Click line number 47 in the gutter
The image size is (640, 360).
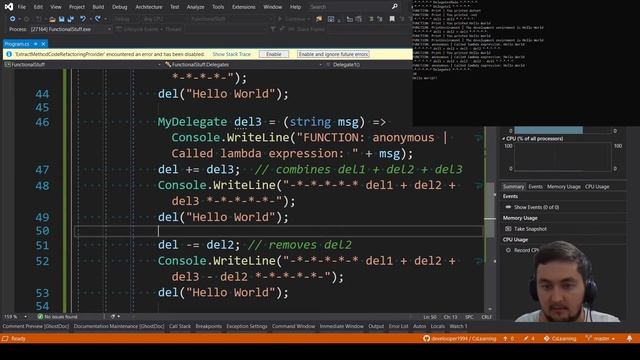[x=42, y=170]
